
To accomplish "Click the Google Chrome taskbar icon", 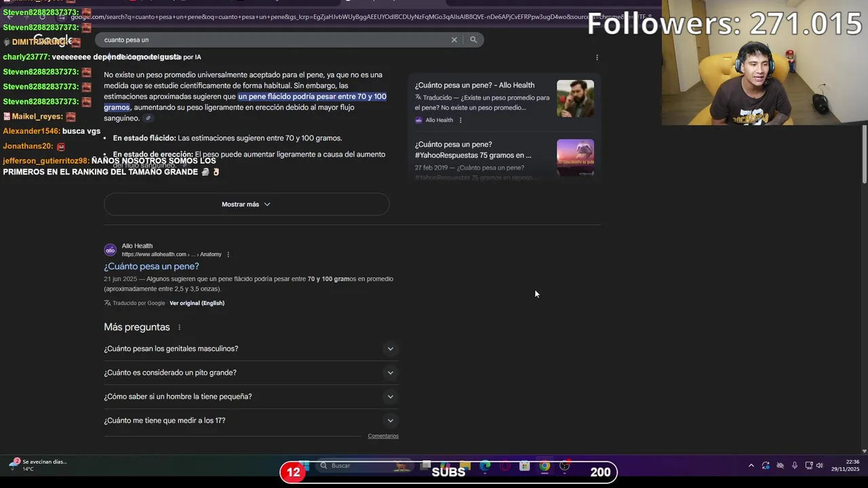I will [x=545, y=466].
